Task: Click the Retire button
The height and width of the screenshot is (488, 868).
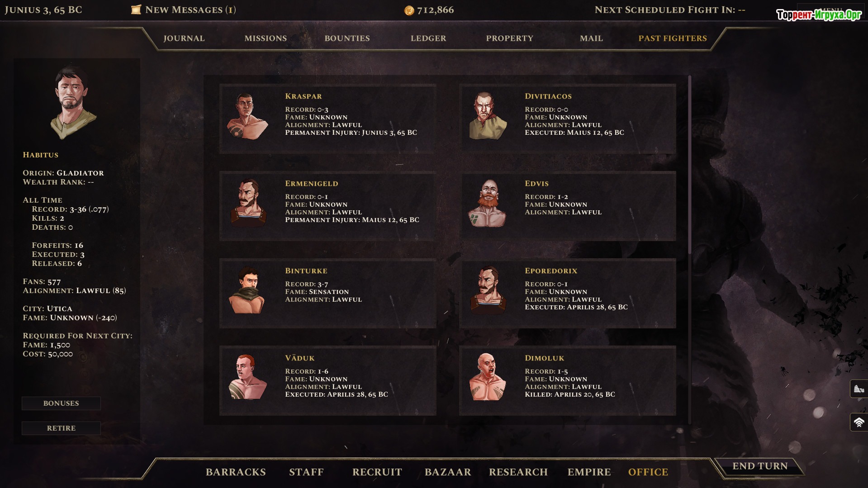Action: tap(61, 428)
